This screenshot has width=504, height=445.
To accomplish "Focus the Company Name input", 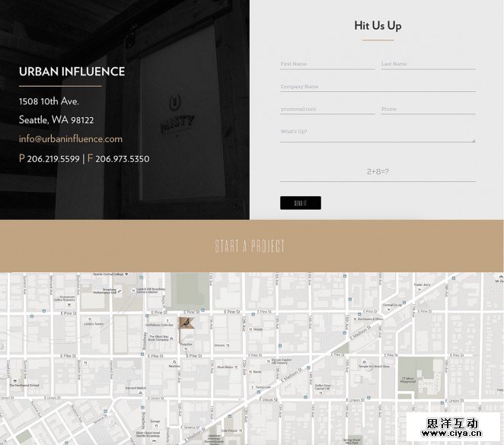I will click(x=377, y=87).
